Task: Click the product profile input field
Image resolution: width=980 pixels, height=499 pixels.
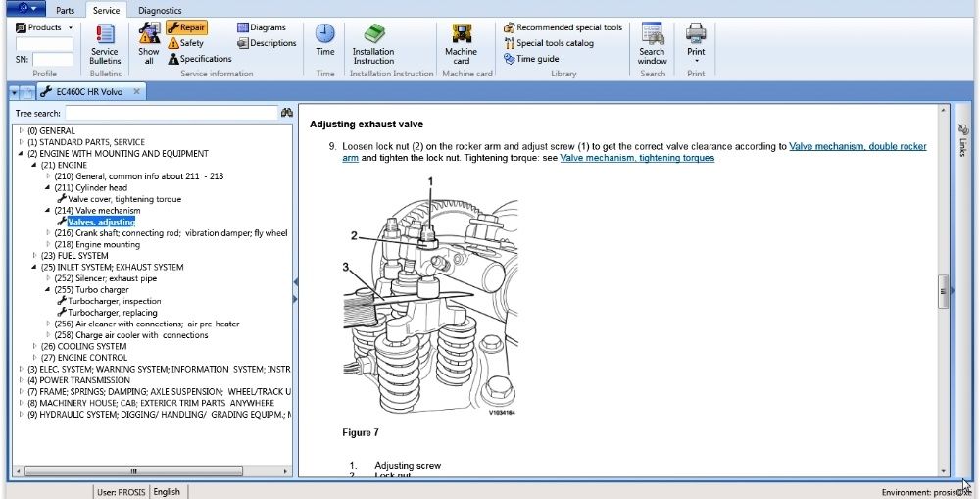Action: pyautogui.click(x=44, y=44)
